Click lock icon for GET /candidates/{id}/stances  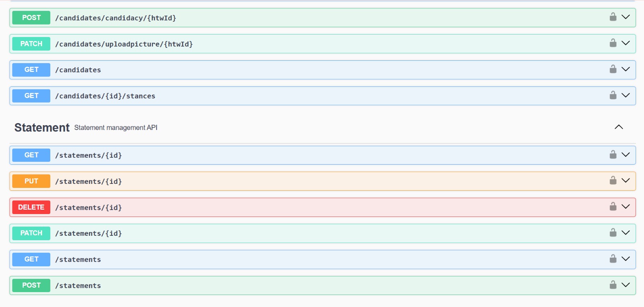[x=613, y=95]
